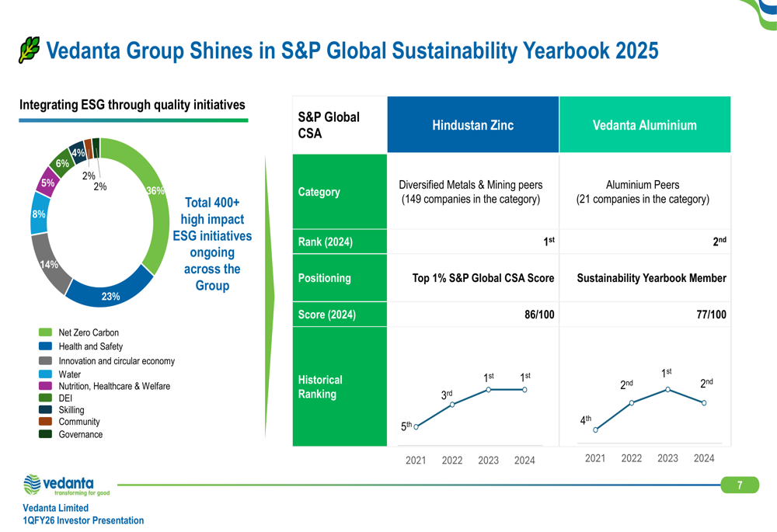The image size is (777, 532).
Task: Click the '77/100' score value
Action: coord(712,315)
